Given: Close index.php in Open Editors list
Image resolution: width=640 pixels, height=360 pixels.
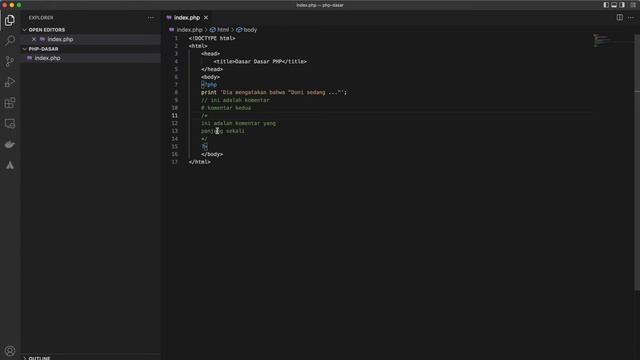Looking at the screenshot, I should pyautogui.click(x=34, y=39).
